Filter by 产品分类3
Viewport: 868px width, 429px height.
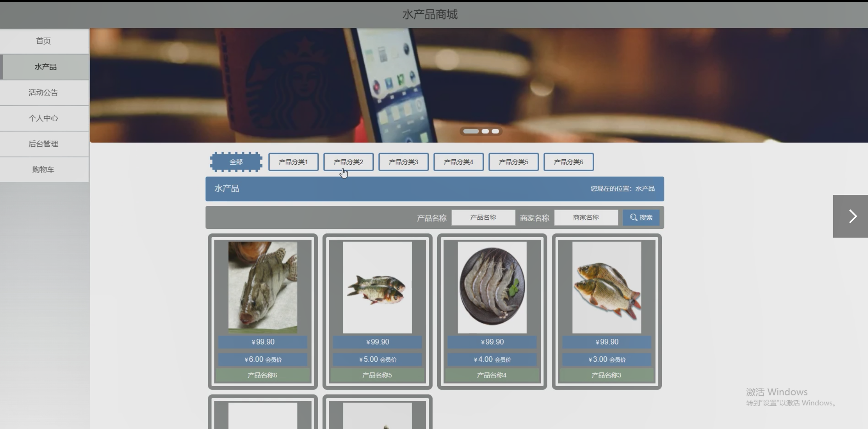point(403,162)
